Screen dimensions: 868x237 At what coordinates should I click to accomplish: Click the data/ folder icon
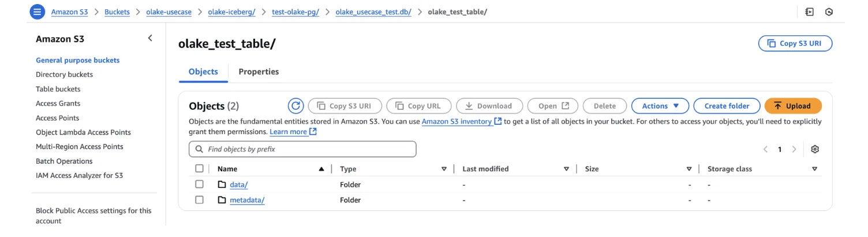pos(222,184)
